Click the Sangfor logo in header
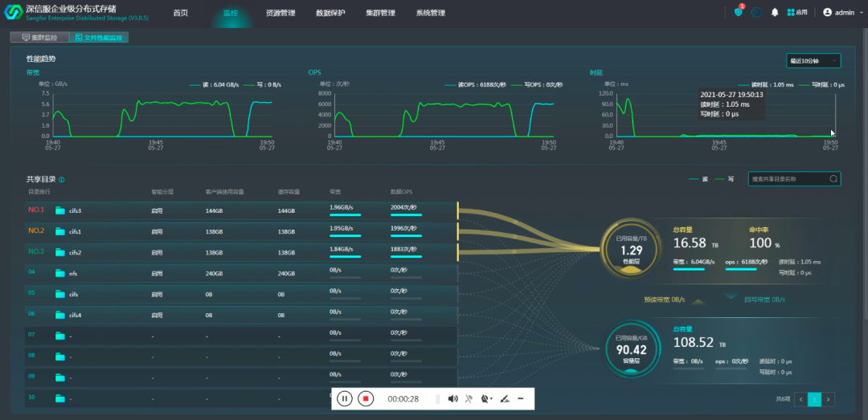The image size is (868, 420). pyautogui.click(x=14, y=14)
